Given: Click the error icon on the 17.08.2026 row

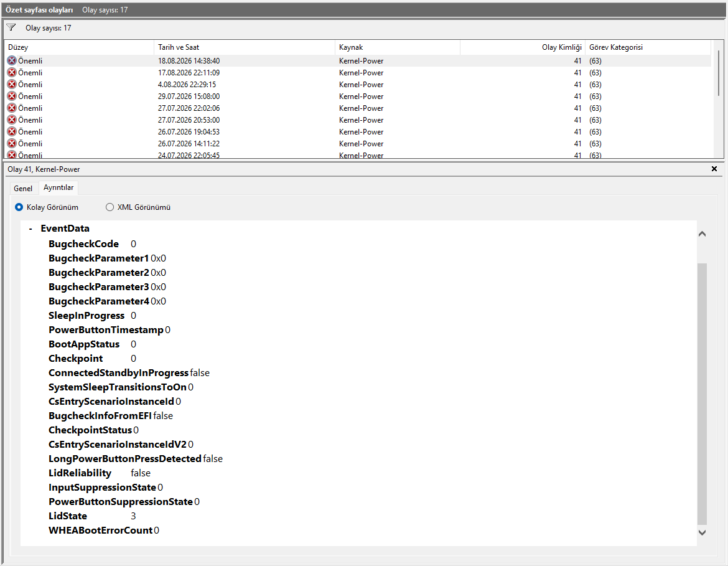Looking at the screenshot, I should (x=12, y=72).
